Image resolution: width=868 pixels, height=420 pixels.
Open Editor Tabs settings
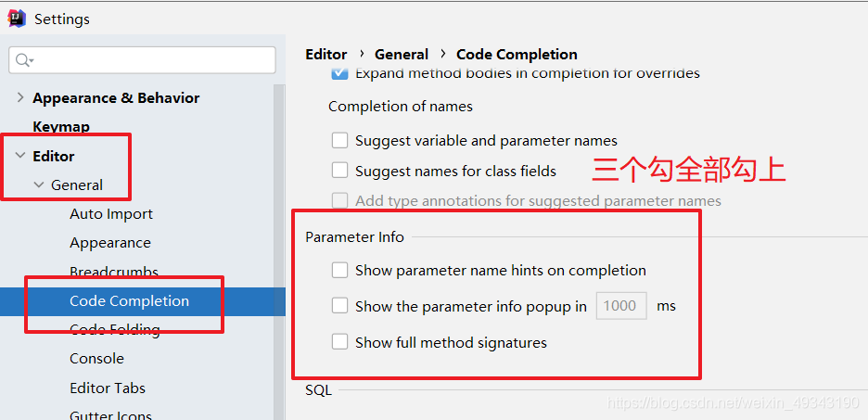108,388
